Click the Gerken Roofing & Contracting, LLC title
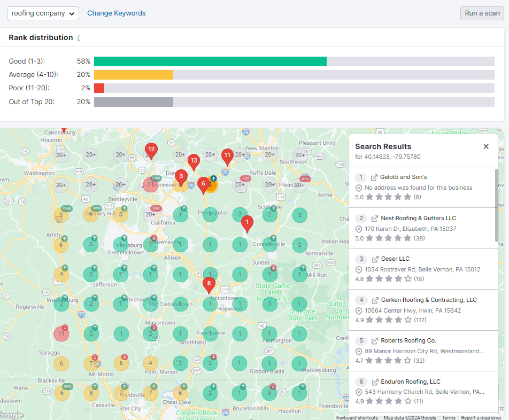This screenshot has width=509, height=420. tap(429, 300)
